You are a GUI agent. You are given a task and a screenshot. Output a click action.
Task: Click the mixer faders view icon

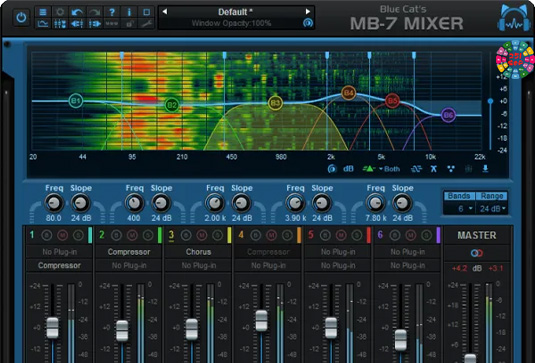click(x=60, y=24)
